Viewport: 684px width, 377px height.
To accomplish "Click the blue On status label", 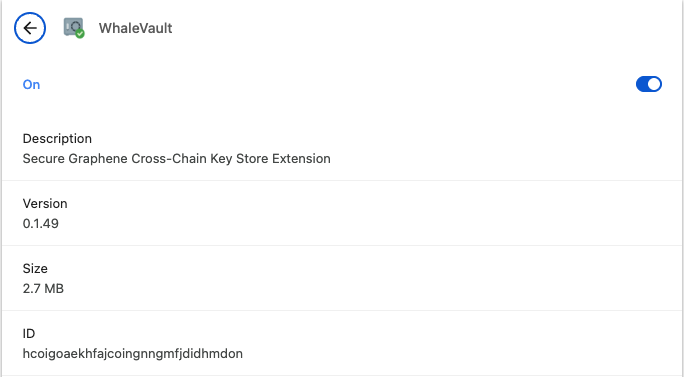I will pyautogui.click(x=31, y=85).
